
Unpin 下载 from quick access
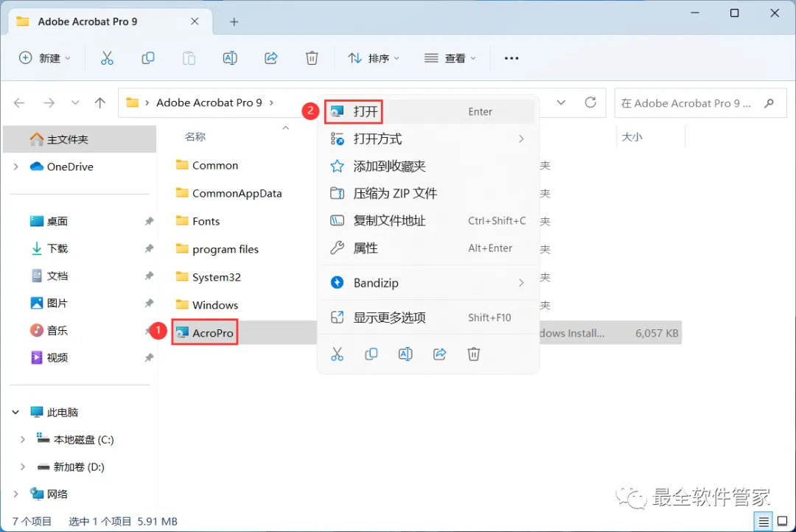point(149,249)
